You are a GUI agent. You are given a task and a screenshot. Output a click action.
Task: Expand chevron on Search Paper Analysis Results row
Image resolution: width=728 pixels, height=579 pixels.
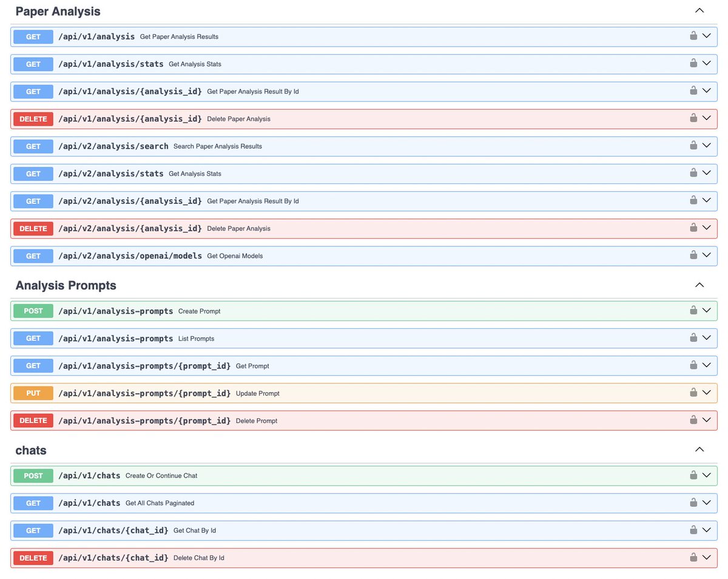(x=706, y=146)
